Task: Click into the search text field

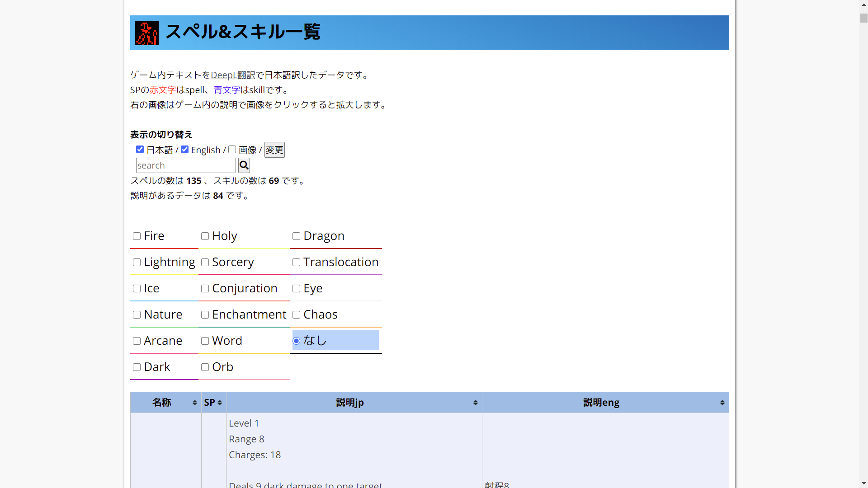Action: click(186, 165)
